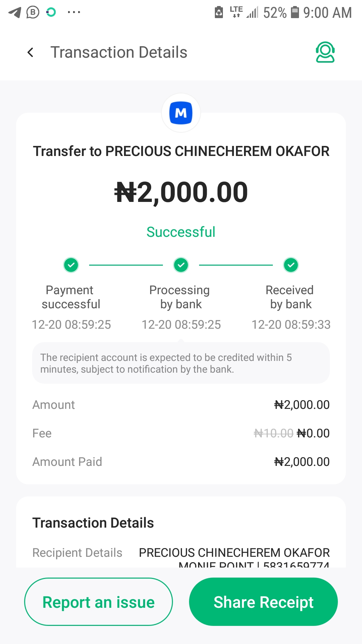The width and height of the screenshot is (362, 644).
Task: Tap Telegram icon in status bar
Action: tap(15, 13)
